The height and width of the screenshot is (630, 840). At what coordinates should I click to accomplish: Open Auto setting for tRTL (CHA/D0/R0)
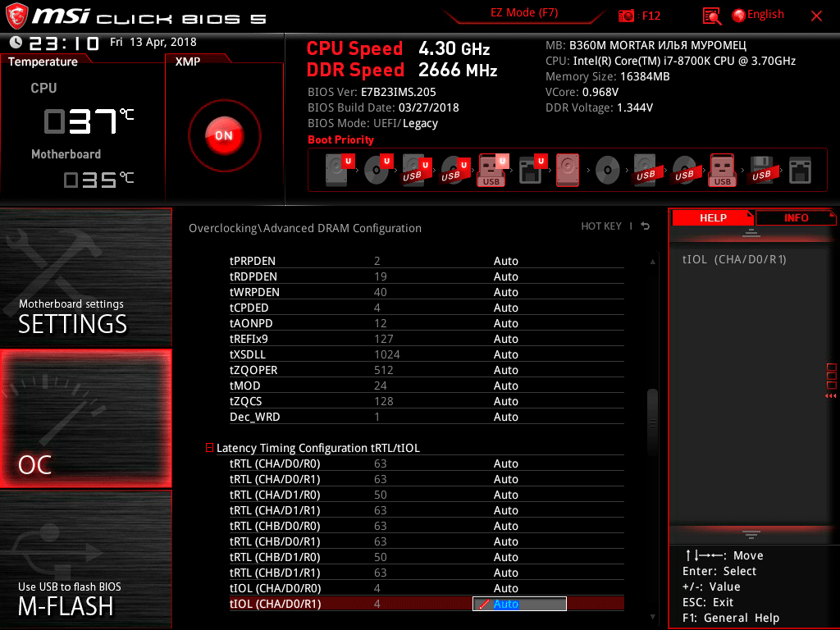(x=505, y=463)
